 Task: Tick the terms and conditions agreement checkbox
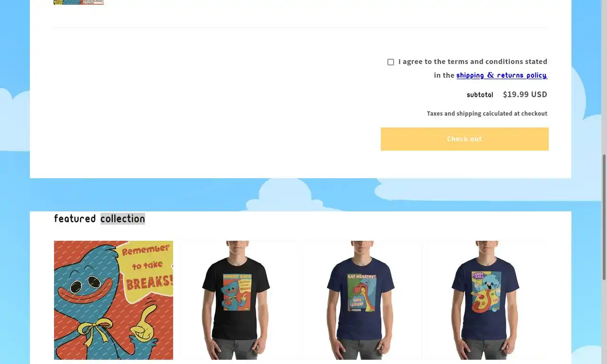[391, 62]
